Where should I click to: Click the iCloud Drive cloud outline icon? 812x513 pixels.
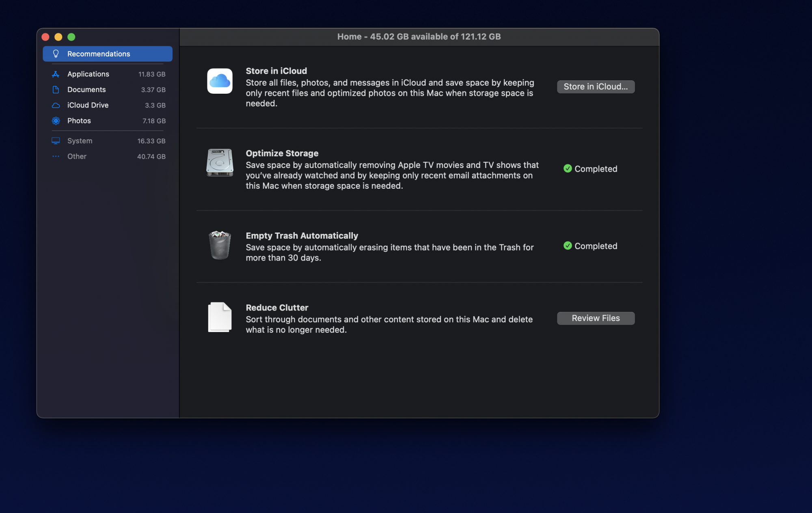[x=56, y=106]
